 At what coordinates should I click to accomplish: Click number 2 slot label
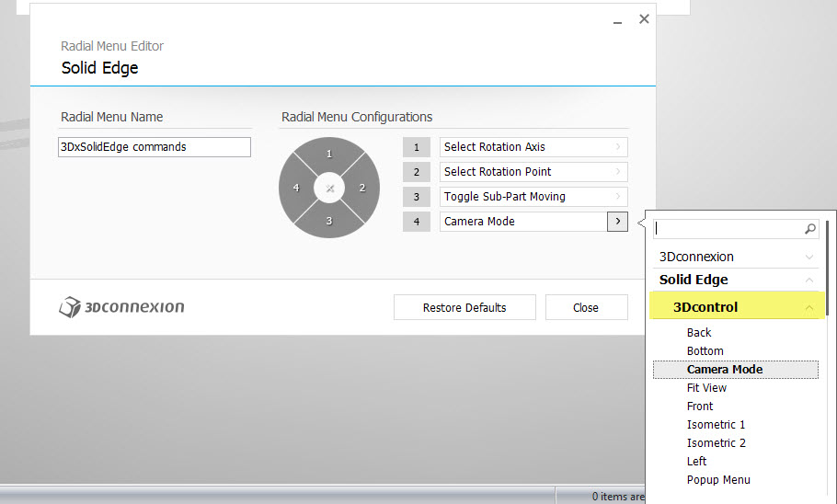coord(417,171)
